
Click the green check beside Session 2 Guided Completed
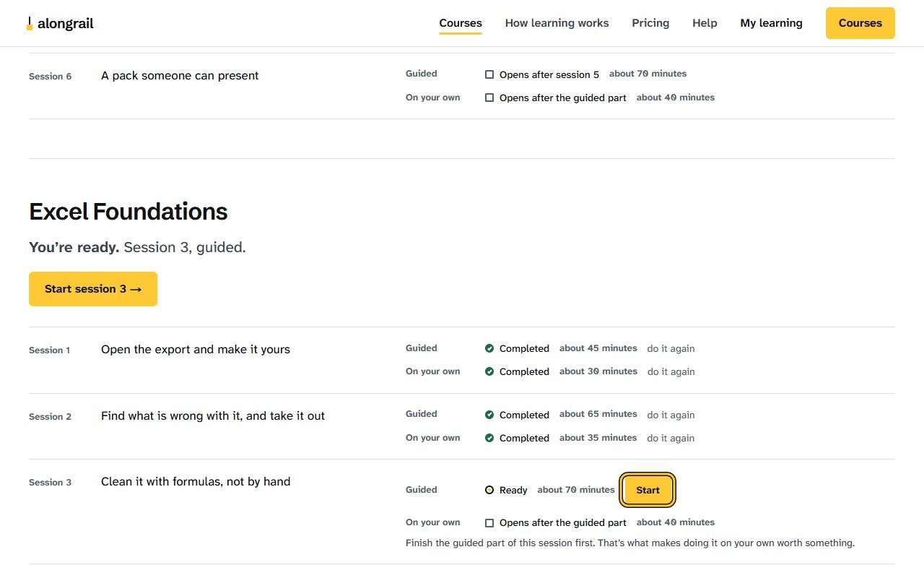pyautogui.click(x=489, y=415)
